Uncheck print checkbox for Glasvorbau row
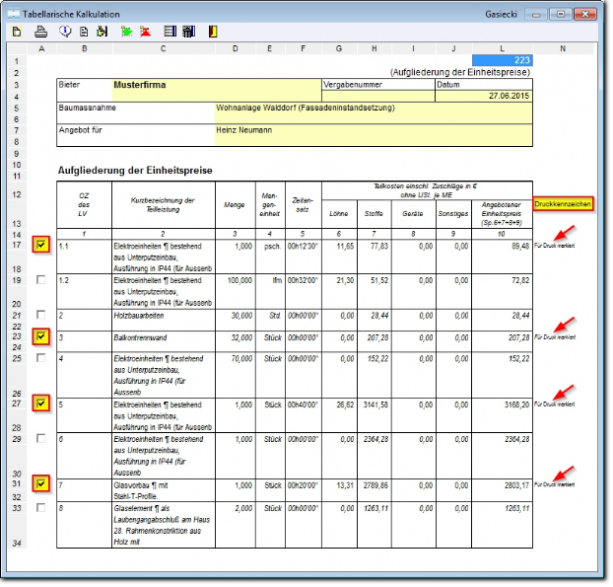613x587 pixels. [x=41, y=484]
